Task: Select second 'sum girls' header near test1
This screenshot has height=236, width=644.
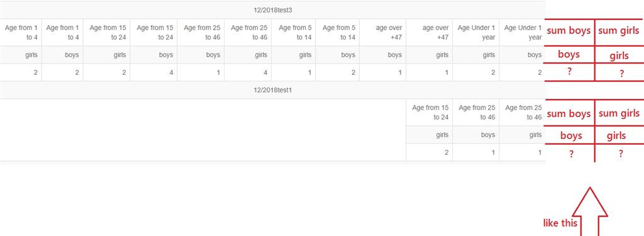Action: click(619, 113)
